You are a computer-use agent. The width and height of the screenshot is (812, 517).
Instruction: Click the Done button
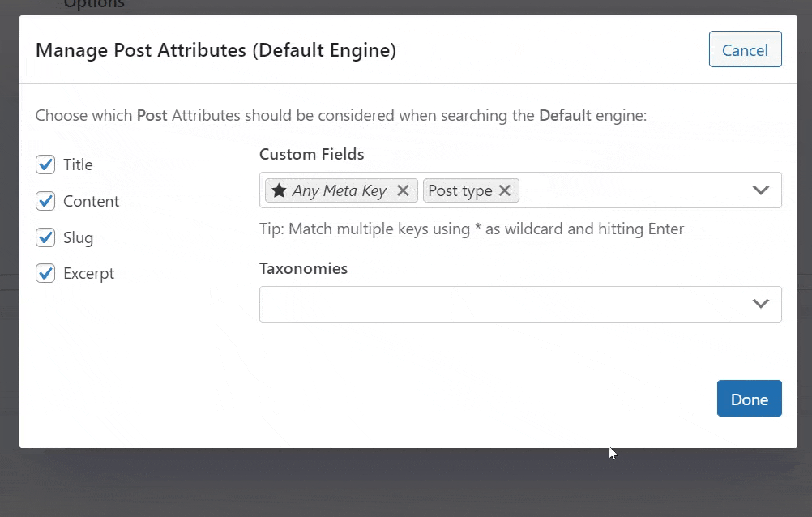coord(750,399)
